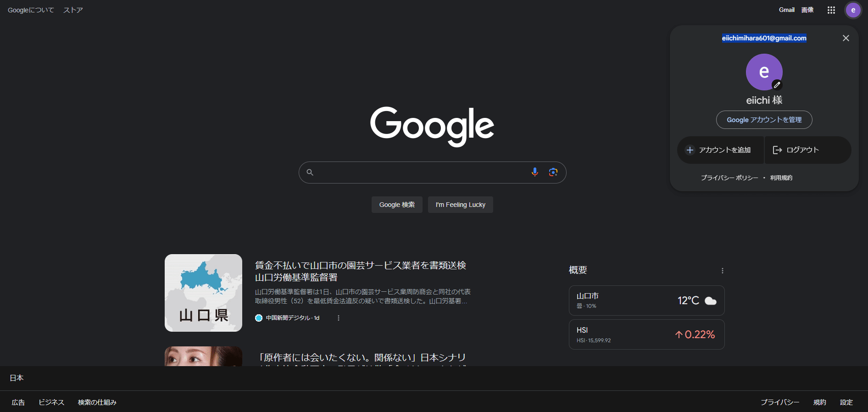Open the ストア link
The width and height of the screenshot is (868, 412).
(x=73, y=10)
